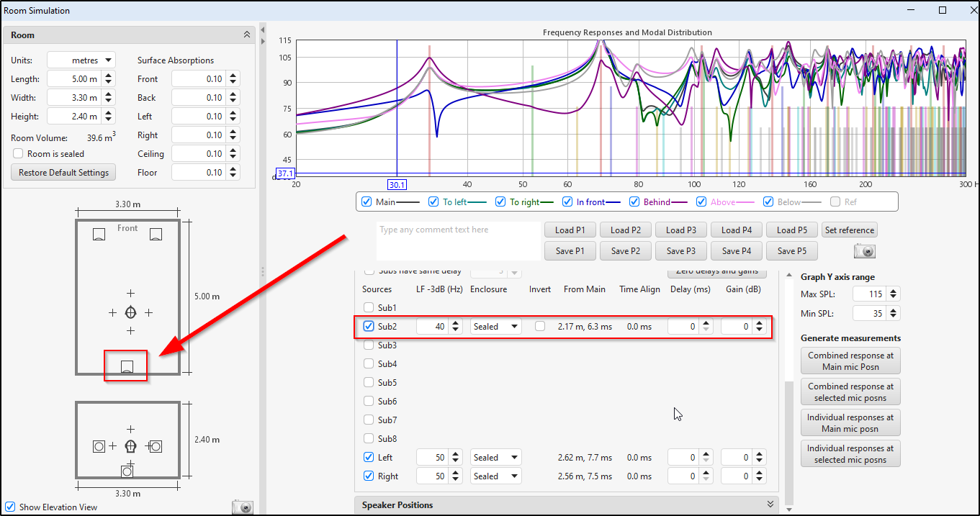Select the subwoofer icon in elevation view

click(127, 471)
